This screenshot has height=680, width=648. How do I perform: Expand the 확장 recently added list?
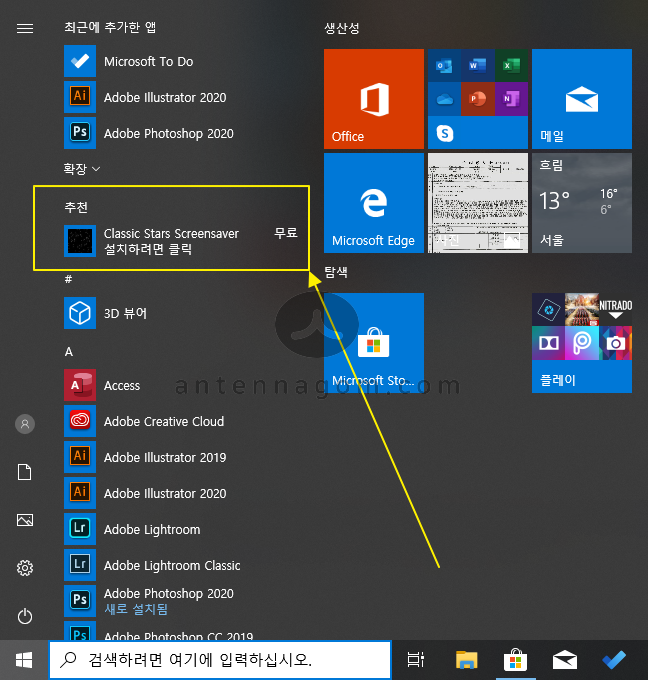(x=82, y=169)
